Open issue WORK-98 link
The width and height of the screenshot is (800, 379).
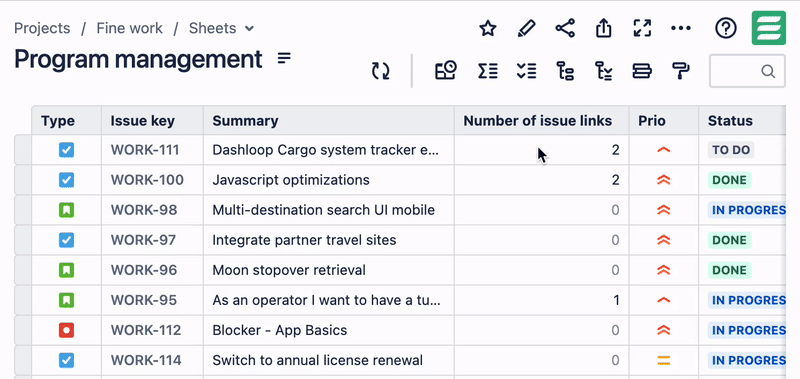coord(144,210)
